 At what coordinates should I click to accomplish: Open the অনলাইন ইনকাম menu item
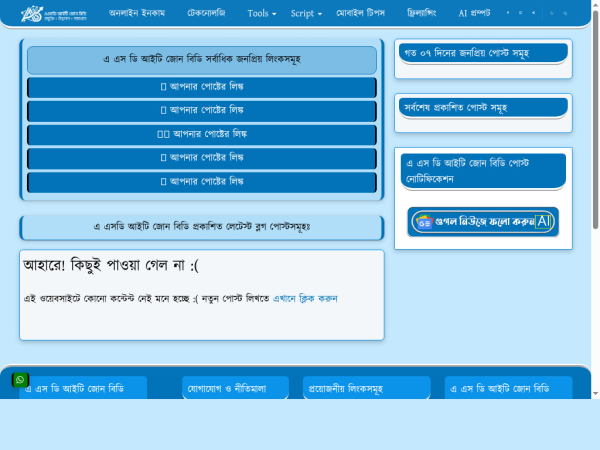[x=137, y=13]
